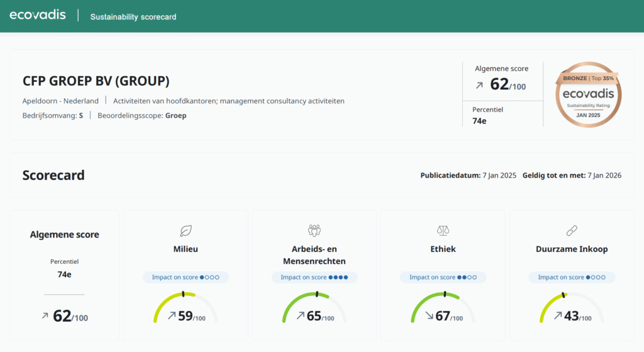Click the Duurzame Inkoop chain link icon
The width and height of the screenshot is (644, 352).
pos(572,230)
